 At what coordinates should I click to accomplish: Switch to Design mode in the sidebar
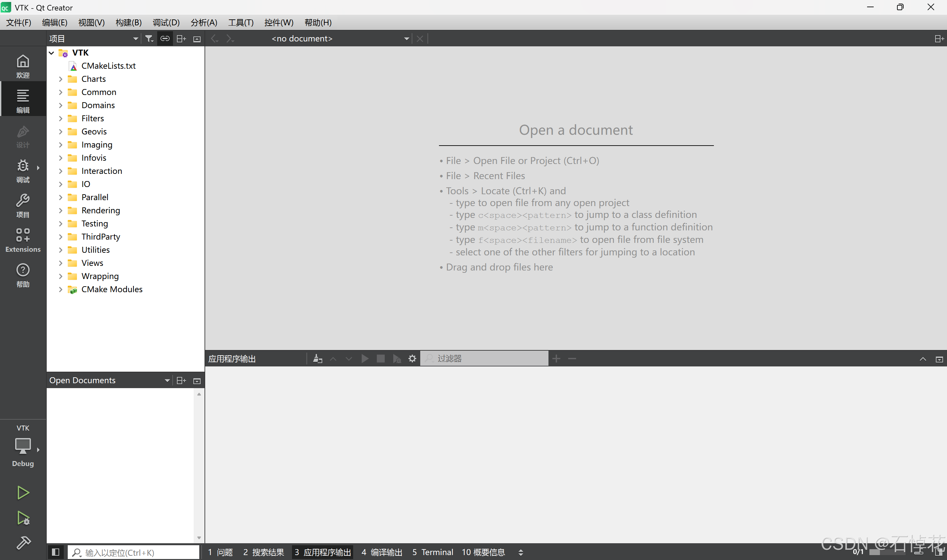click(23, 136)
